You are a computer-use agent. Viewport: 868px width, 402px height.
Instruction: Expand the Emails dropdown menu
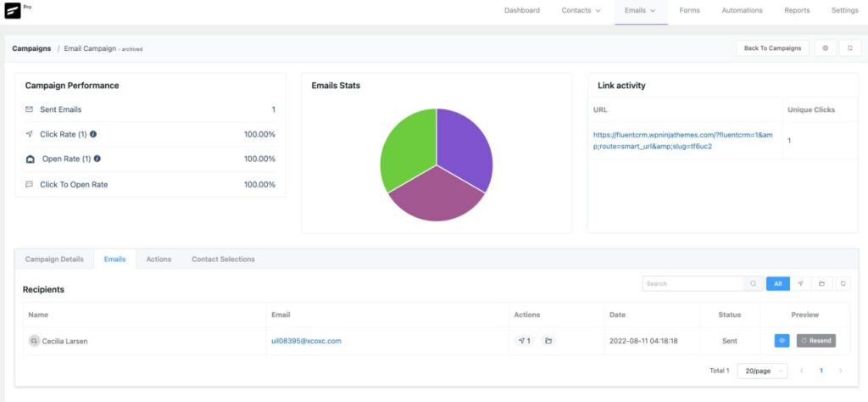640,10
